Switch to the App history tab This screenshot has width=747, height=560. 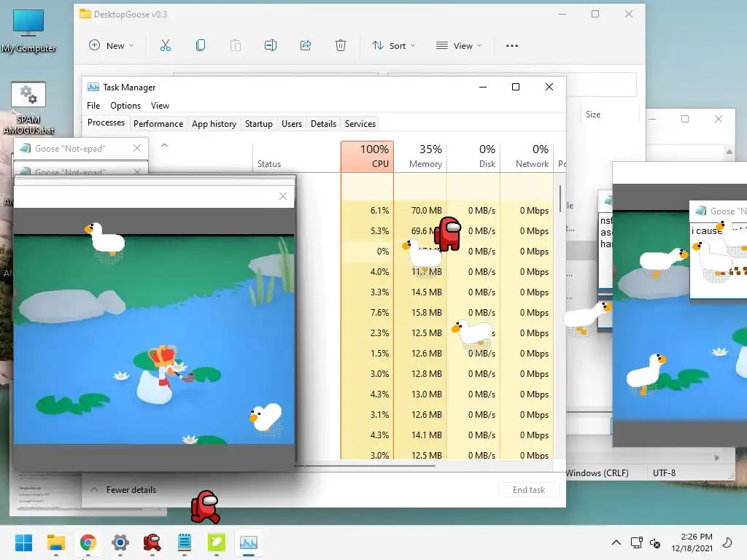(214, 124)
